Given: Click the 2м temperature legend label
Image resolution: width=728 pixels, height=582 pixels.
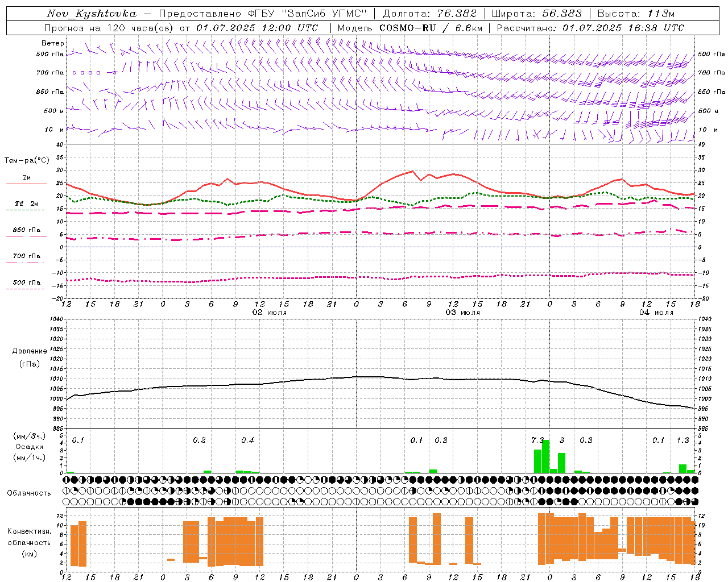Looking at the screenshot, I should click(x=27, y=178).
